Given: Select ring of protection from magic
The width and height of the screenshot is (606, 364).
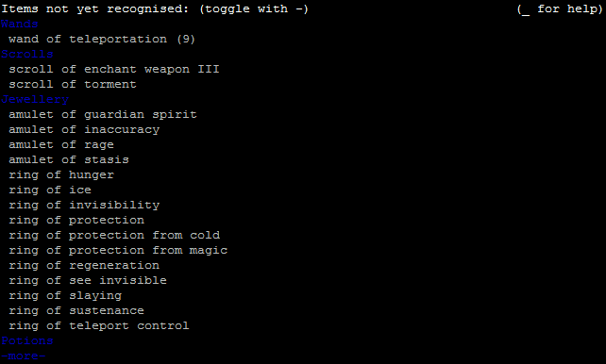Looking at the screenshot, I should (x=118, y=250).
